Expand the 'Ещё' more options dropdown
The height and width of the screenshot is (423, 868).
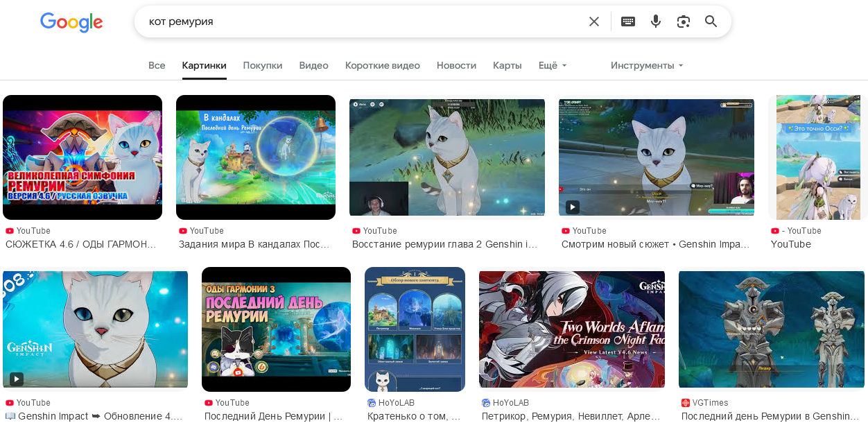553,65
